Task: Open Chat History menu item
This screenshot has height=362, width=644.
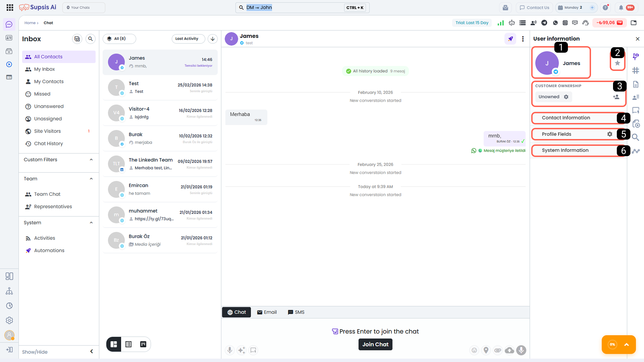Action: pyautogui.click(x=59, y=144)
